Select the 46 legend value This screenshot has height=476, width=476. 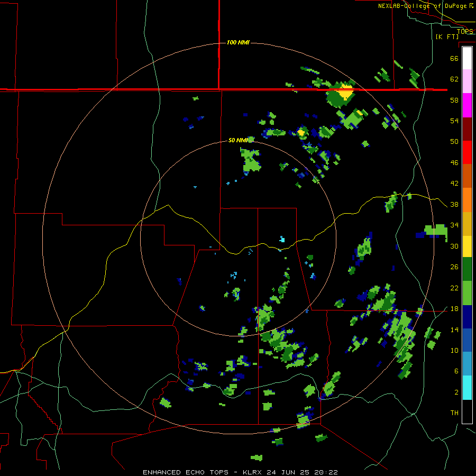[x=454, y=163]
